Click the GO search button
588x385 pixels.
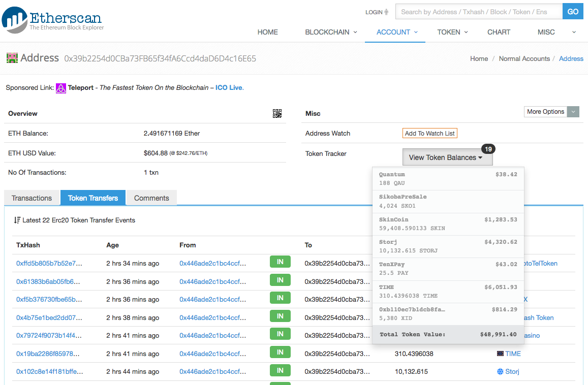pyautogui.click(x=573, y=12)
